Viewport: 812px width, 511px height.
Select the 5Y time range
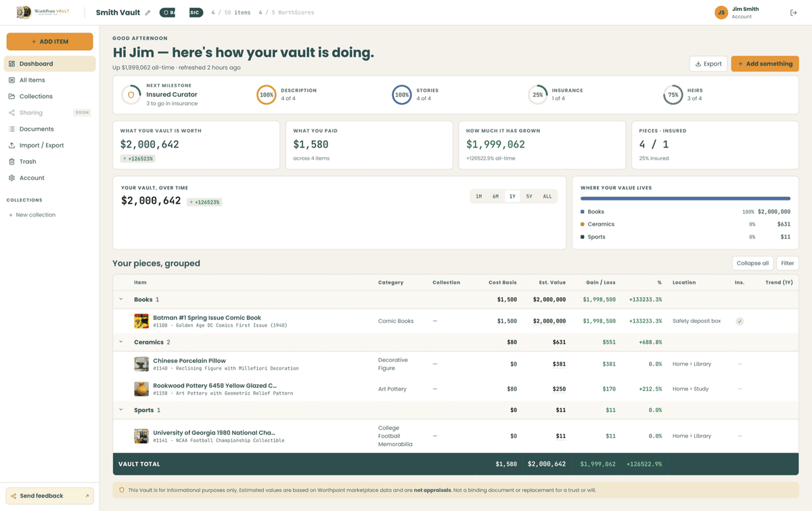[529, 196]
